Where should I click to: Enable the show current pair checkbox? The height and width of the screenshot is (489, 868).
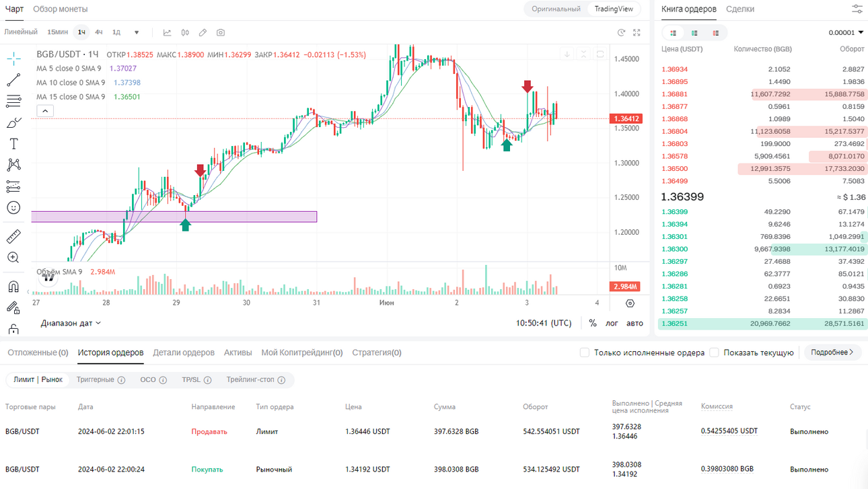(715, 352)
